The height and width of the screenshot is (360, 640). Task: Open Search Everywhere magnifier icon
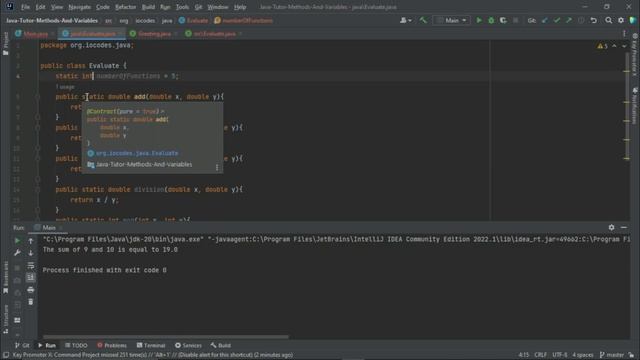[x=609, y=20]
